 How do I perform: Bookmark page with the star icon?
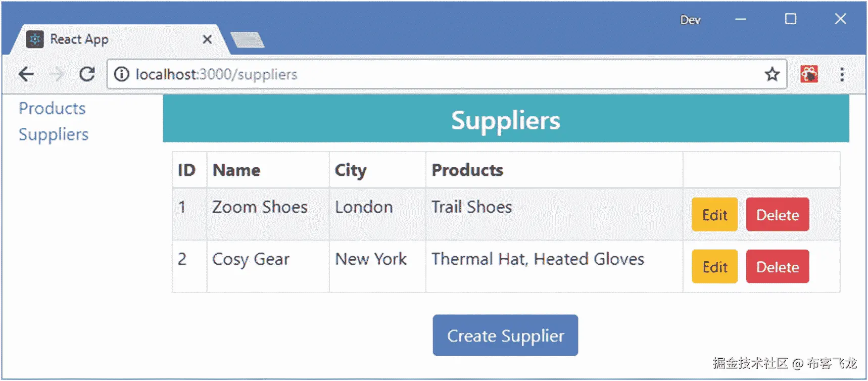(x=771, y=74)
